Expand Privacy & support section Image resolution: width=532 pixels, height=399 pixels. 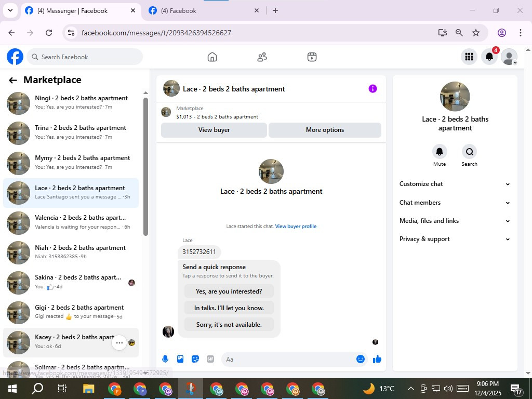[x=455, y=239]
